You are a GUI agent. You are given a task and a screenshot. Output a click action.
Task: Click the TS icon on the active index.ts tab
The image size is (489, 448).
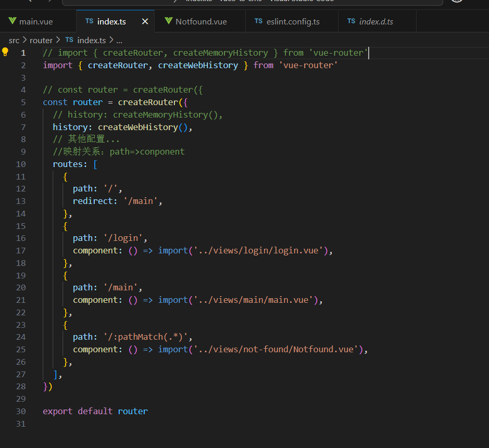(89, 21)
